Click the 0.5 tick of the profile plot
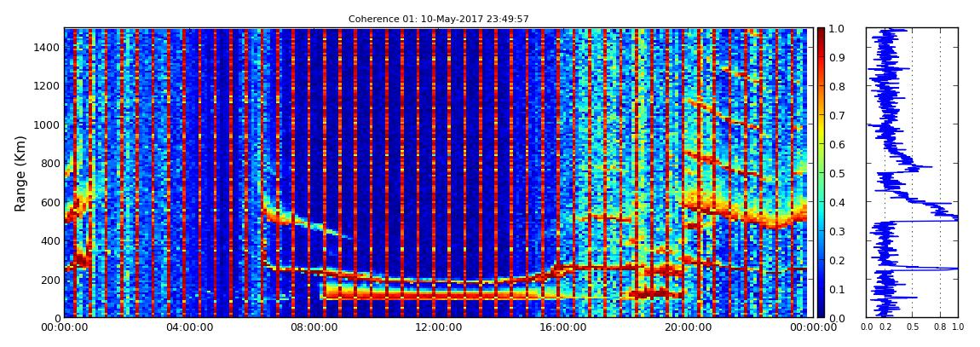This screenshot has width=980, height=347. click(912, 327)
